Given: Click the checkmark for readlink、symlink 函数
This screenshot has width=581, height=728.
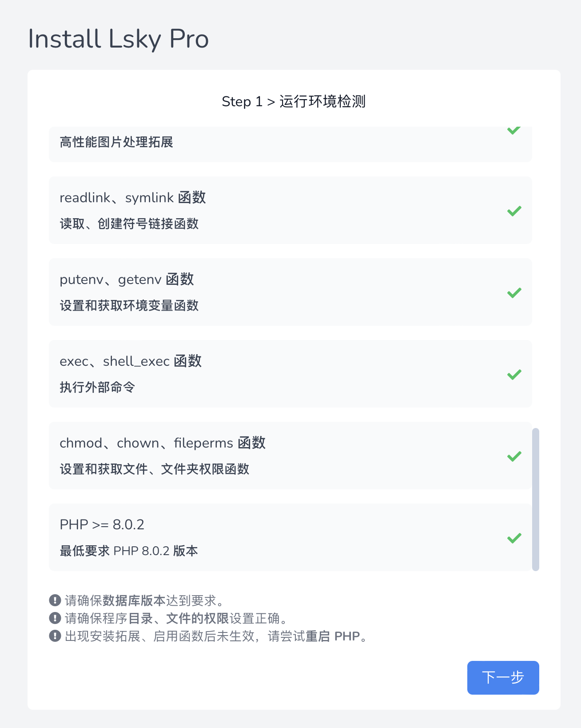Looking at the screenshot, I should (514, 211).
